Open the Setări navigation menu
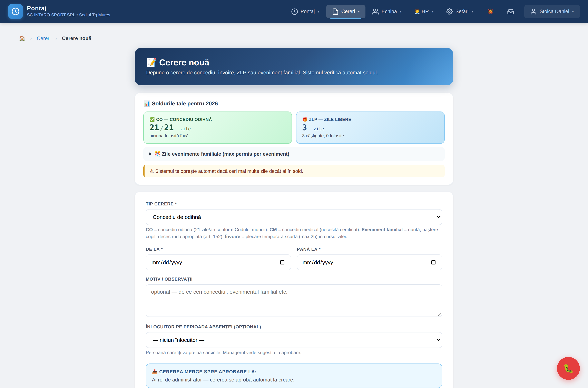This screenshot has height=388, width=588. (x=460, y=11)
